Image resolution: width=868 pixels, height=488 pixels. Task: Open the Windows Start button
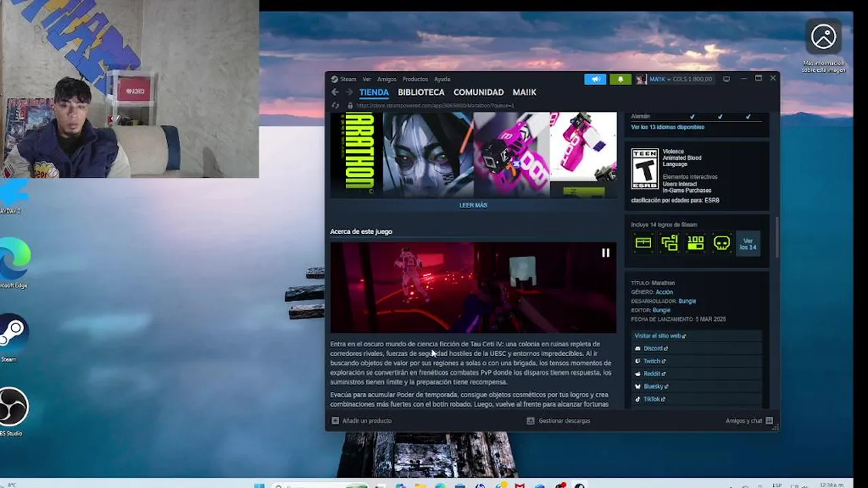tap(259, 485)
